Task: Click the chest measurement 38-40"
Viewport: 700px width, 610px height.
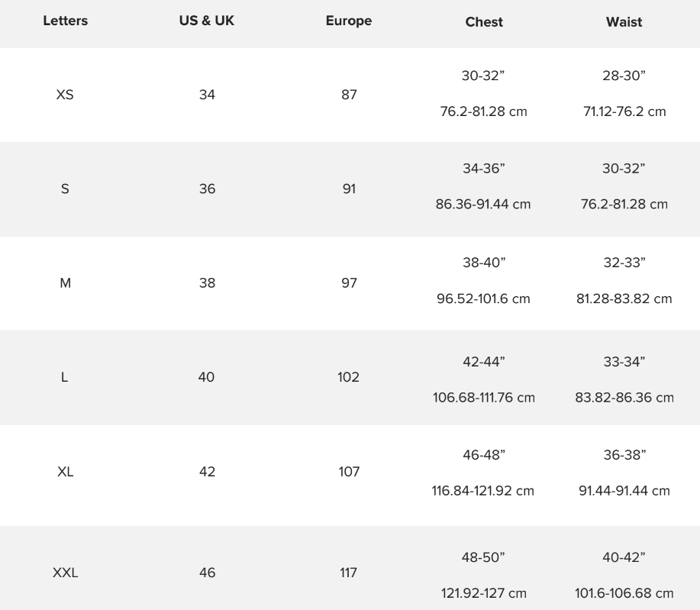Action: pyautogui.click(x=484, y=263)
